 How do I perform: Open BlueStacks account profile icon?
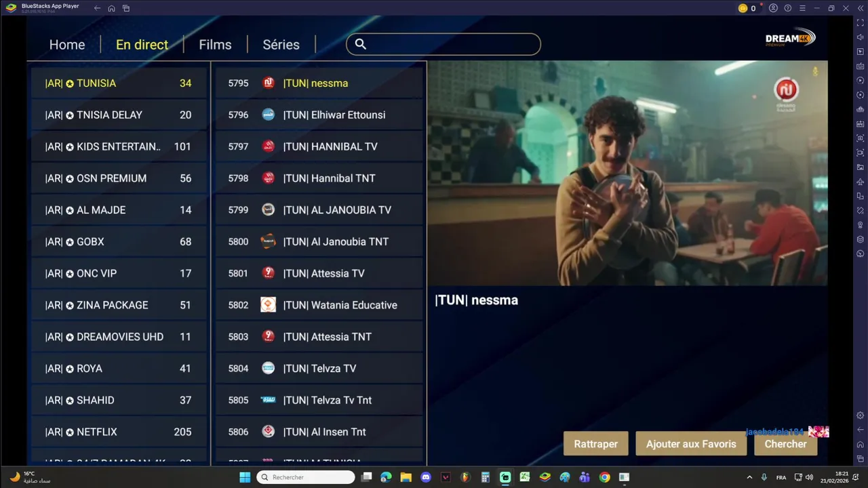(x=773, y=8)
